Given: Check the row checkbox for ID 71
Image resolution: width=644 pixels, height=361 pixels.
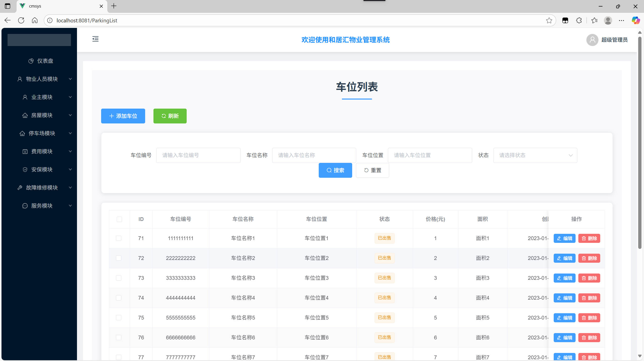Looking at the screenshot, I should click(118, 238).
